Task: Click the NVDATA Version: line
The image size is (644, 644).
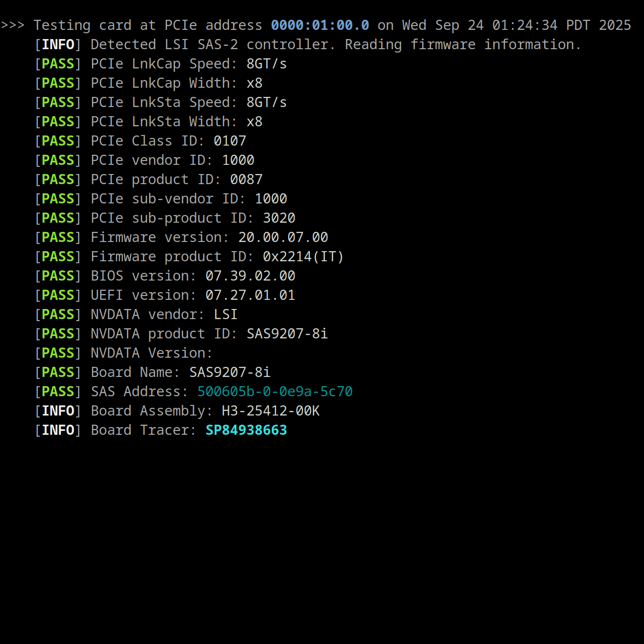Action: tap(124, 353)
